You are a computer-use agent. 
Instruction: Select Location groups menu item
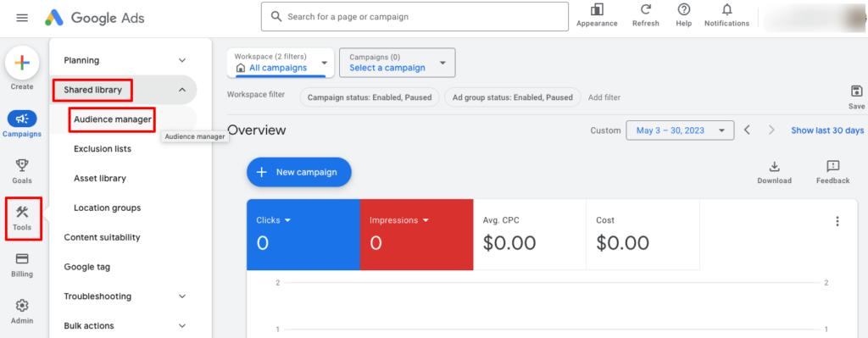pyautogui.click(x=108, y=208)
